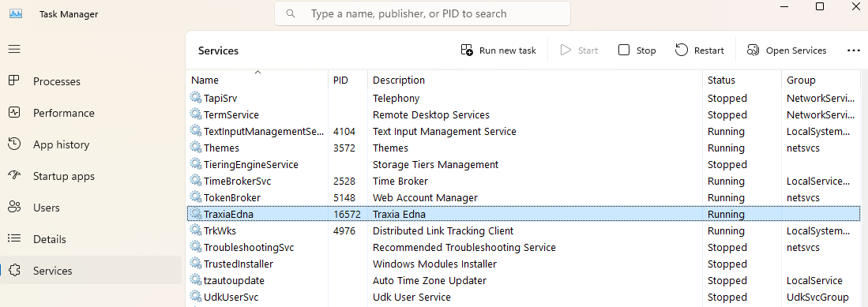
Task: Switch to the Processes page
Action: pyautogui.click(x=56, y=81)
